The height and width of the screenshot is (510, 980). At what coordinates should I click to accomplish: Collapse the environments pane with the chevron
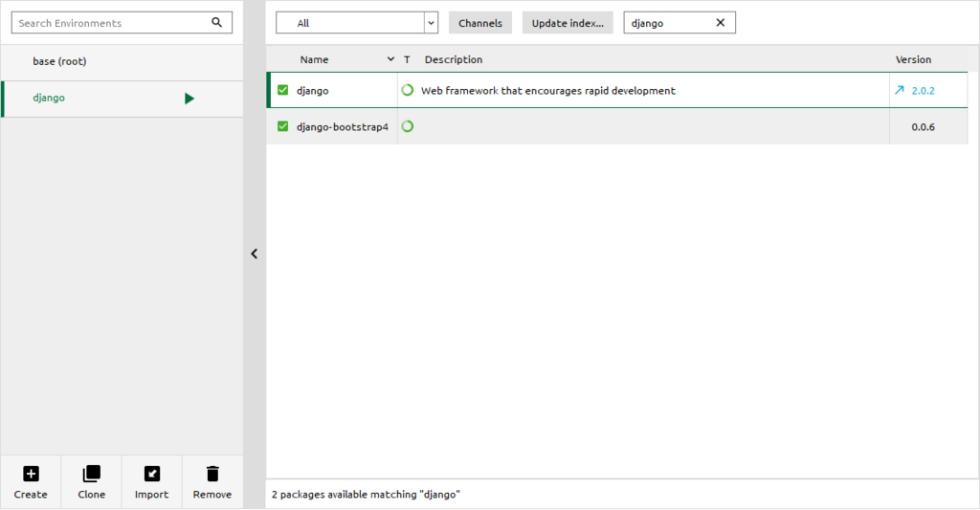pos(255,254)
